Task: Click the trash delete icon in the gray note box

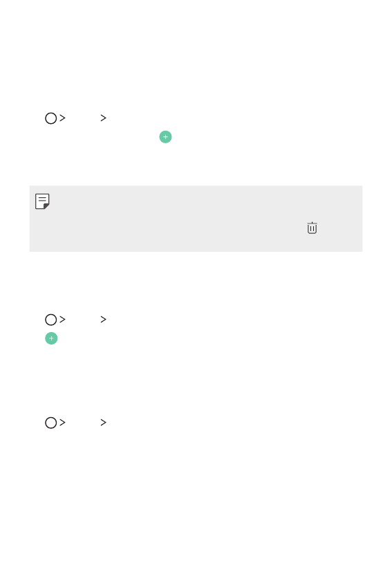Action: coord(312,228)
